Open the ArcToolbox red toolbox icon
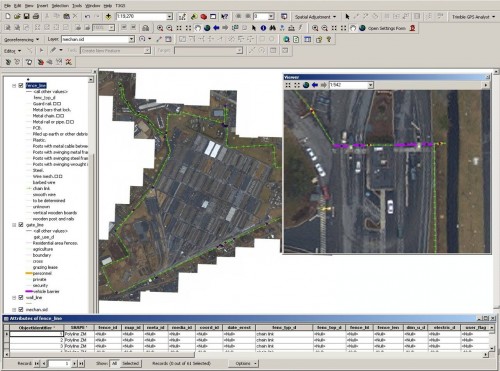 (203, 16)
